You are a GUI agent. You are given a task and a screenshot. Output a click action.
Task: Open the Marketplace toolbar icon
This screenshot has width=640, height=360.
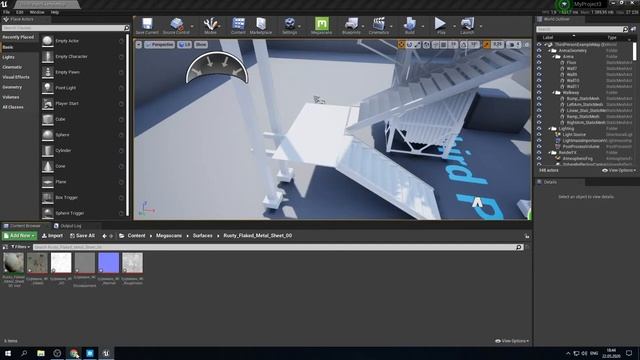point(261,25)
